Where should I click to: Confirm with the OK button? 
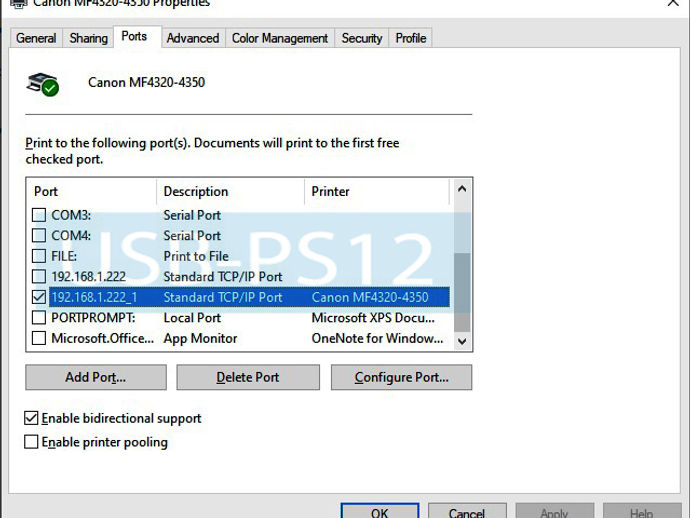point(380,511)
